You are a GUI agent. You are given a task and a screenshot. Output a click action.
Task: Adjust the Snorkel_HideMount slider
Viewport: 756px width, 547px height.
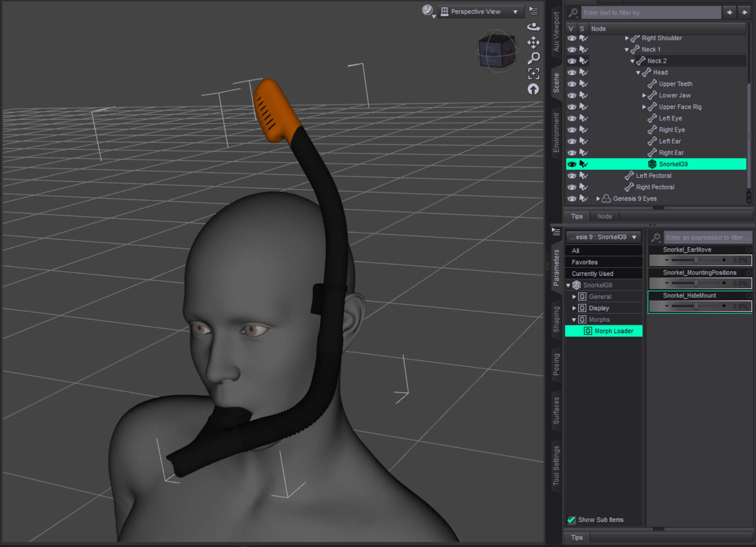(696, 306)
